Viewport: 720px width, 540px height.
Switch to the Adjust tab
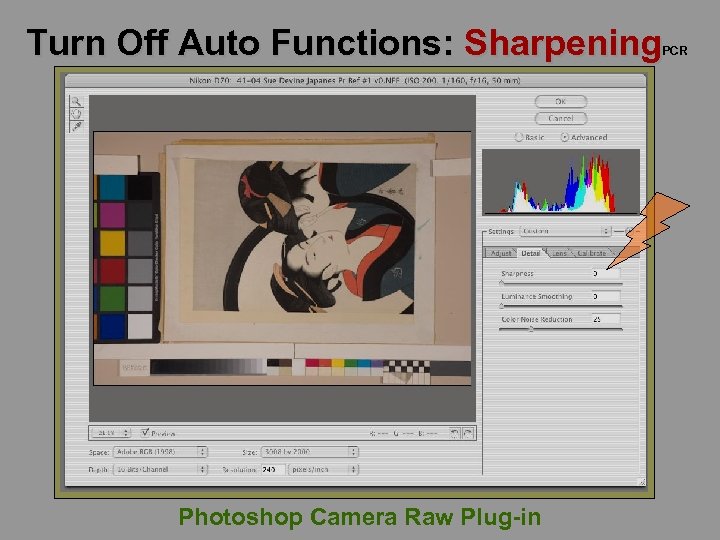coord(501,253)
